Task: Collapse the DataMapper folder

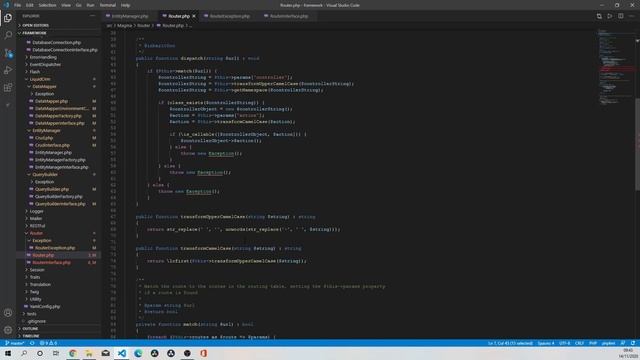Action: coord(44,87)
